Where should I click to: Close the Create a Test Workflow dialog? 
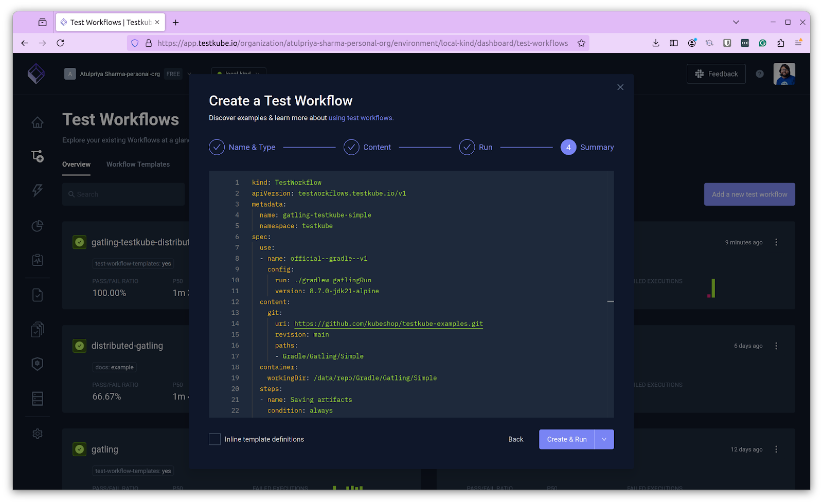(620, 87)
